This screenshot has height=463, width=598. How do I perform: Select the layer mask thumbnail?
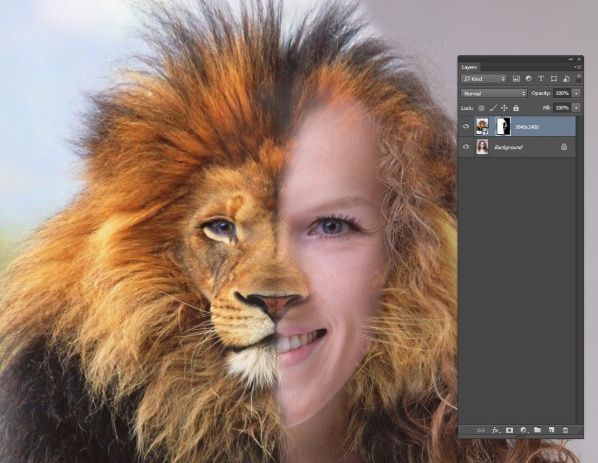click(503, 127)
